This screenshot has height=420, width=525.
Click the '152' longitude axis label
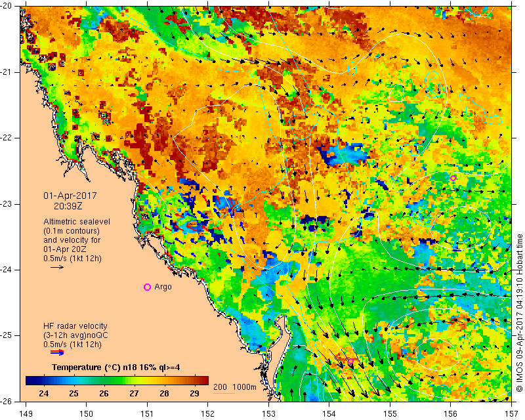[208, 414]
